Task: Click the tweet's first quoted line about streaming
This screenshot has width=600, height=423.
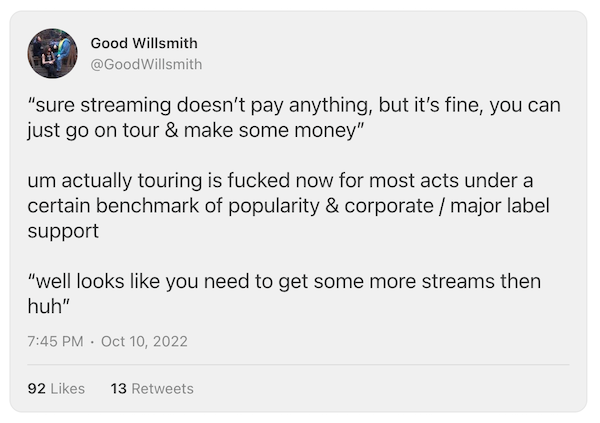Action: pyautogui.click(x=294, y=105)
